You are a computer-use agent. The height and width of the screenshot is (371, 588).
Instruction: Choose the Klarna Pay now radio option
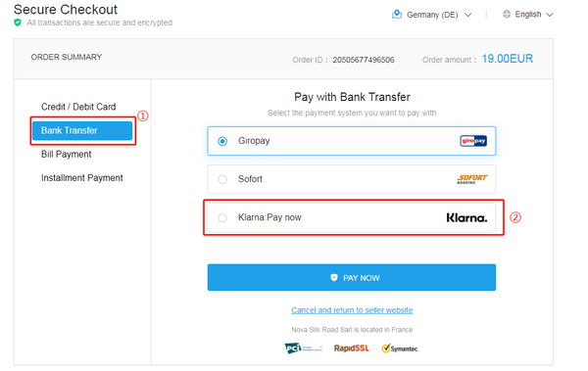click(x=222, y=217)
